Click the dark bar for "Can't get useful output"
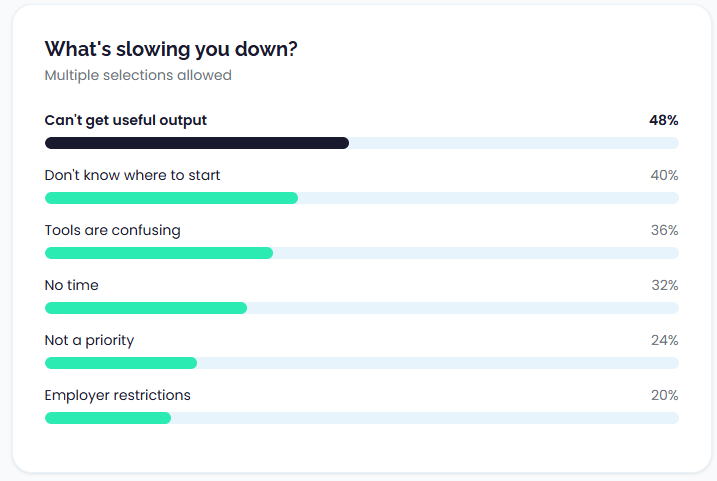The width and height of the screenshot is (717, 481). (x=197, y=143)
